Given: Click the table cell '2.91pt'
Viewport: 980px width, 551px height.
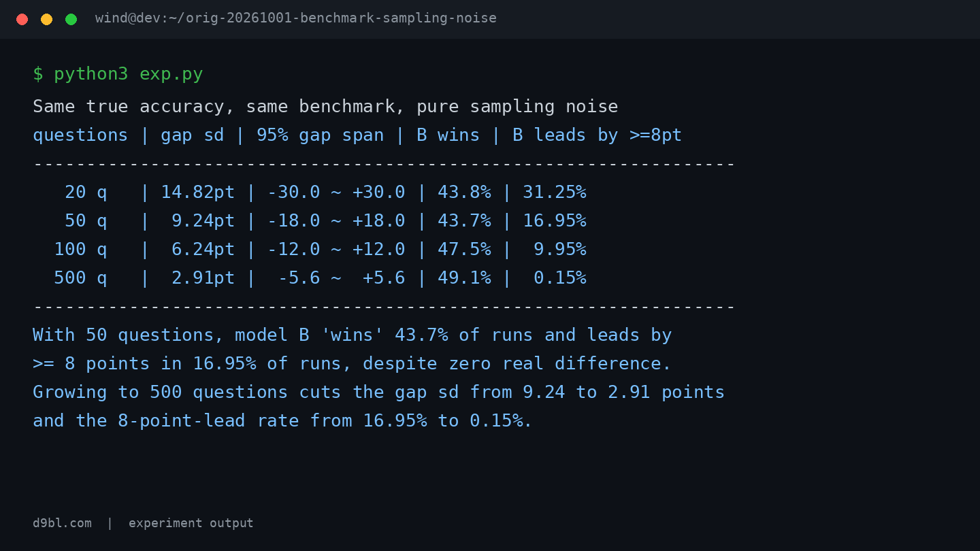Looking at the screenshot, I should tap(203, 278).
